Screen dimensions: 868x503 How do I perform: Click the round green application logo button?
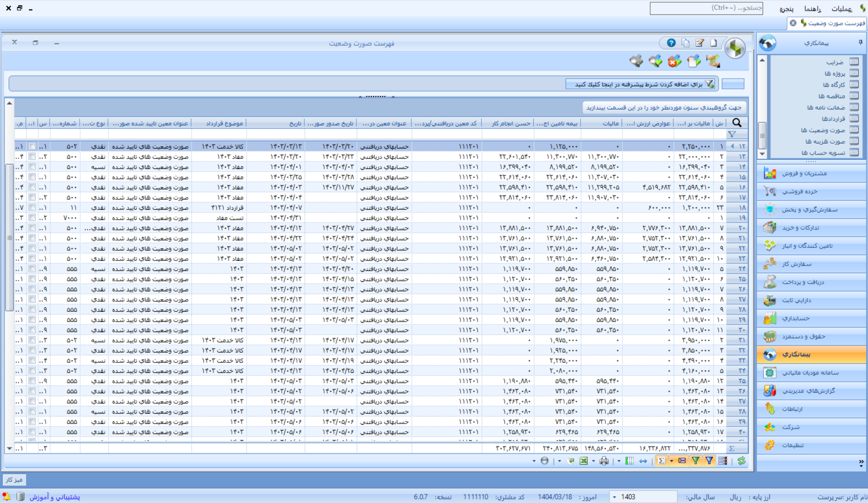coord(735,48)
